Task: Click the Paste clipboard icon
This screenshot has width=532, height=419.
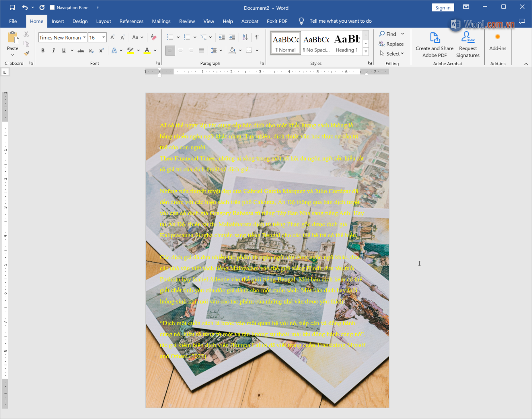Action: pyautogui.click(x=13, y=38)
